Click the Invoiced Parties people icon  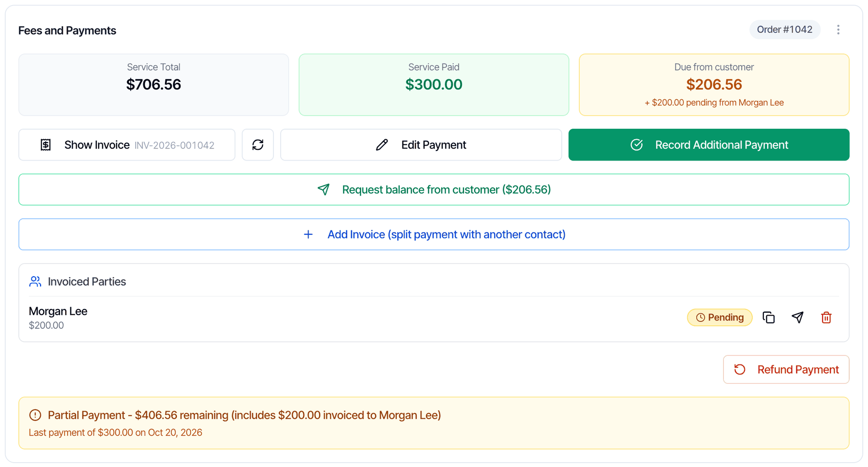pyautogui.click(x=35, y=281)
